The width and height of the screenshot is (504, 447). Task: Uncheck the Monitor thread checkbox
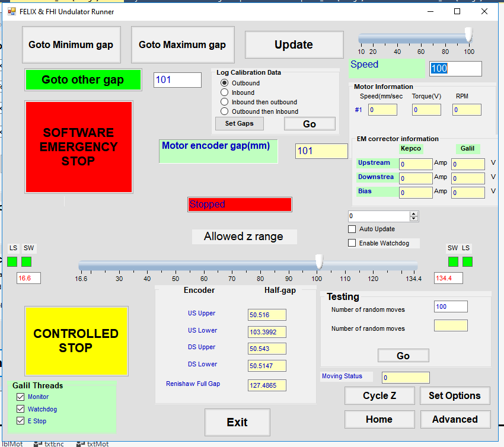[21, 397]
